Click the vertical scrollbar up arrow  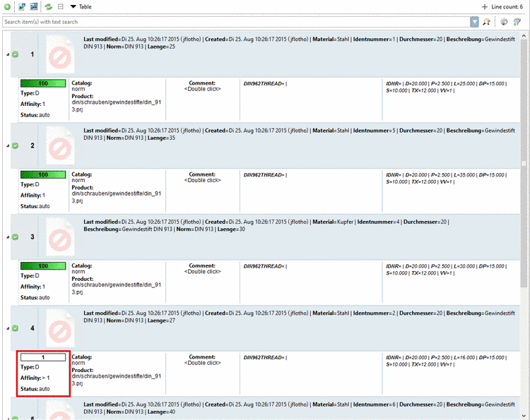click(524, 35)
